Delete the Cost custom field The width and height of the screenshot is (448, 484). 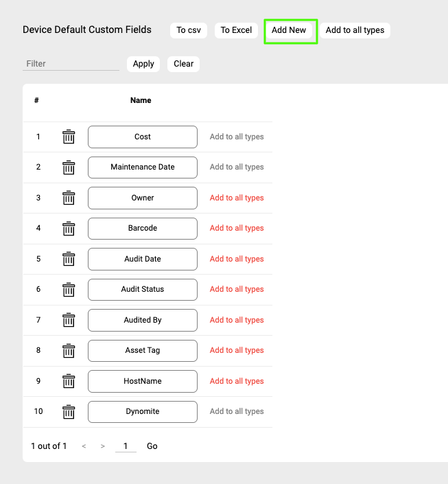69,137
